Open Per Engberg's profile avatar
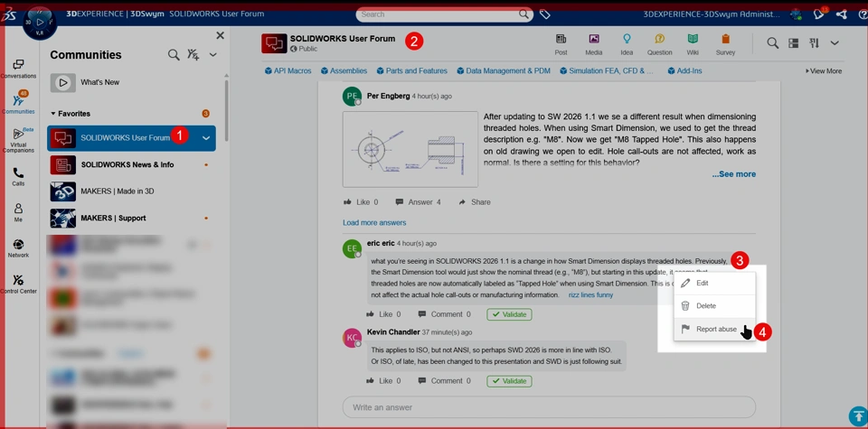This screenshot has height=429, width=868. (352, 97)
